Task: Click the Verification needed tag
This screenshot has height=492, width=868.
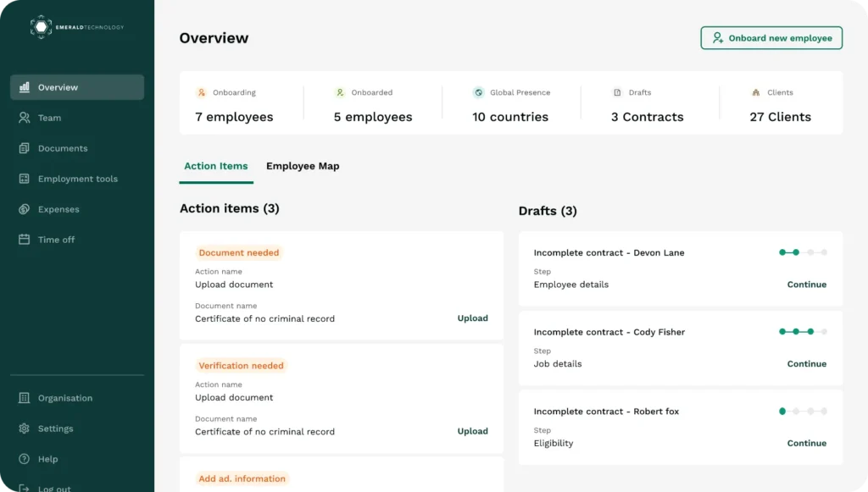Action: point(241,366)
